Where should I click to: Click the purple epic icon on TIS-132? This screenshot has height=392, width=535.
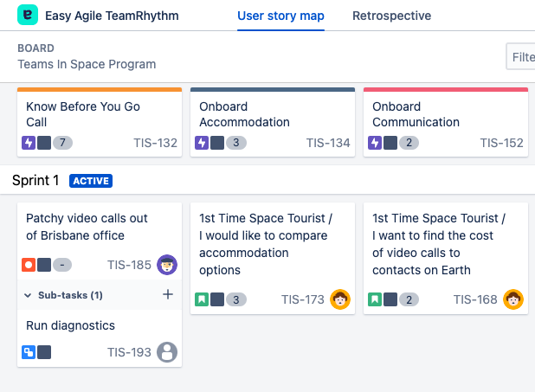(29, 143)
